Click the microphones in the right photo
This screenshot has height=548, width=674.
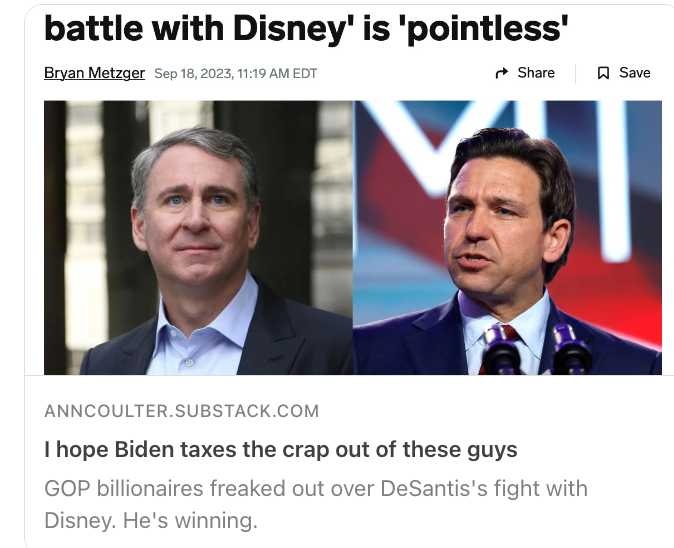pyautogui.click(x=536, y=349)
